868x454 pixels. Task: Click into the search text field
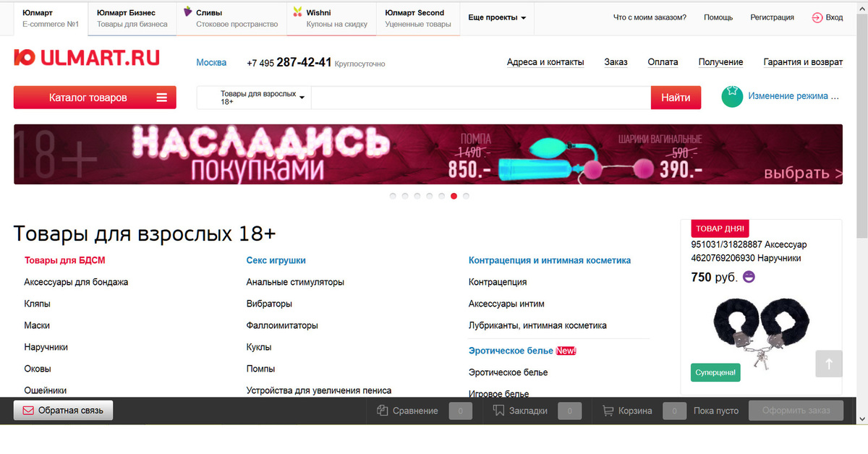[480, 98]
